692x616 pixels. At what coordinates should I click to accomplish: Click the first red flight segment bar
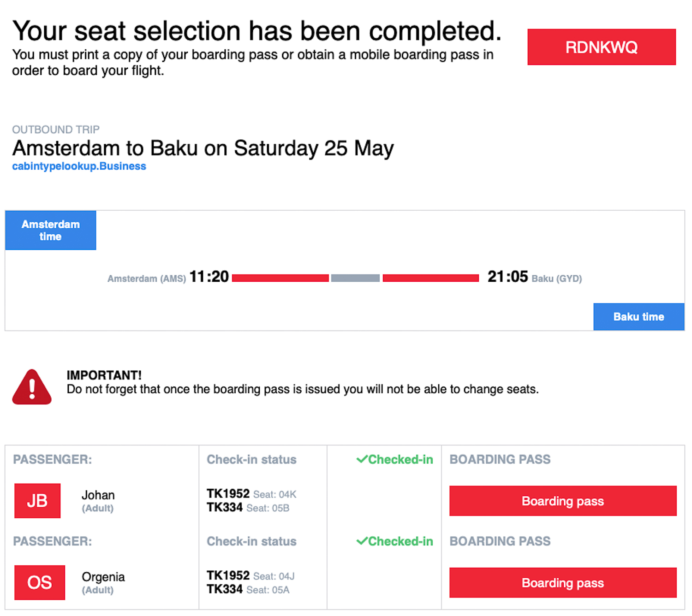click(x=280, y=278)
